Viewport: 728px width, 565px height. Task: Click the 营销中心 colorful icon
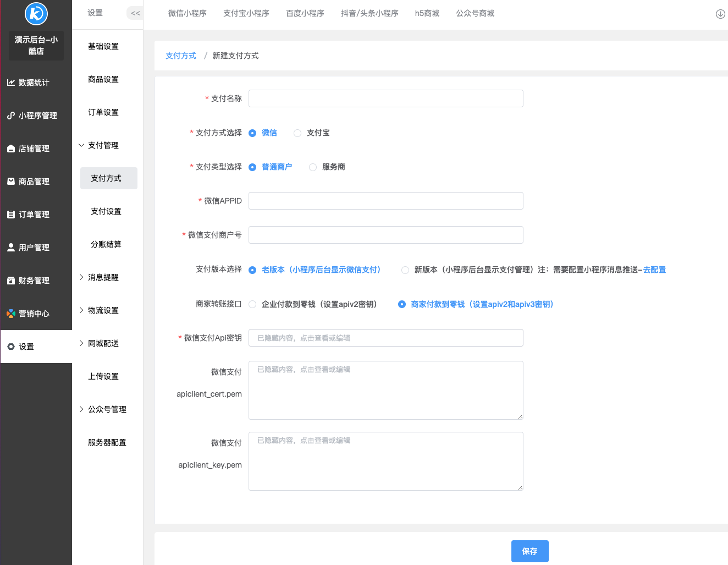(x=11, y=314)
